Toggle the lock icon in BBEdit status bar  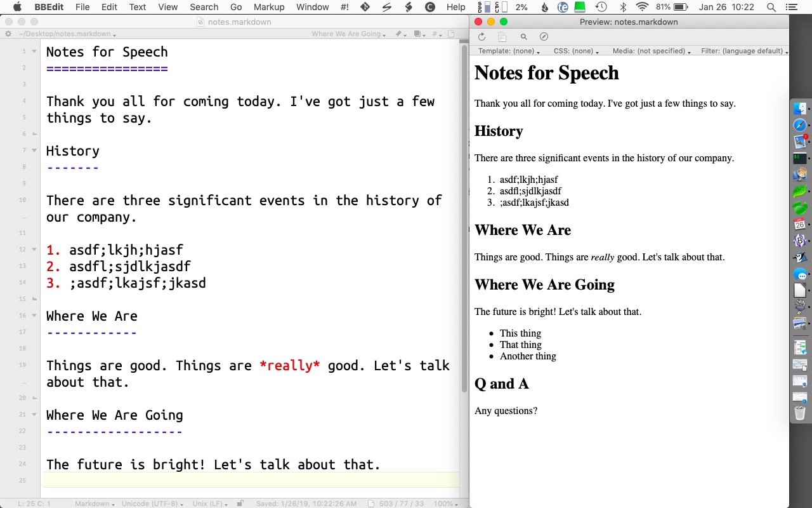(240, 504)
